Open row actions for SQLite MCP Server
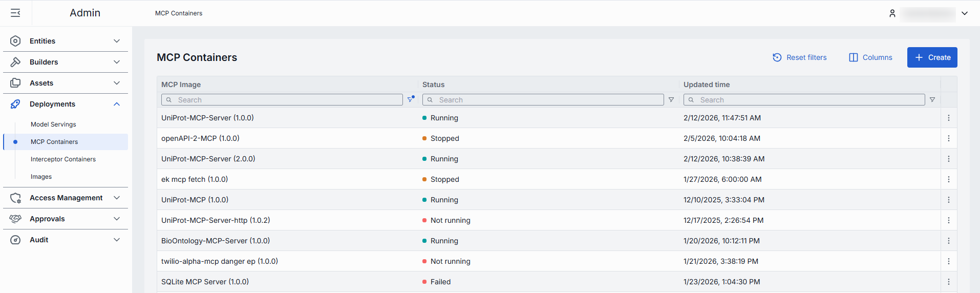 (948, 282)
